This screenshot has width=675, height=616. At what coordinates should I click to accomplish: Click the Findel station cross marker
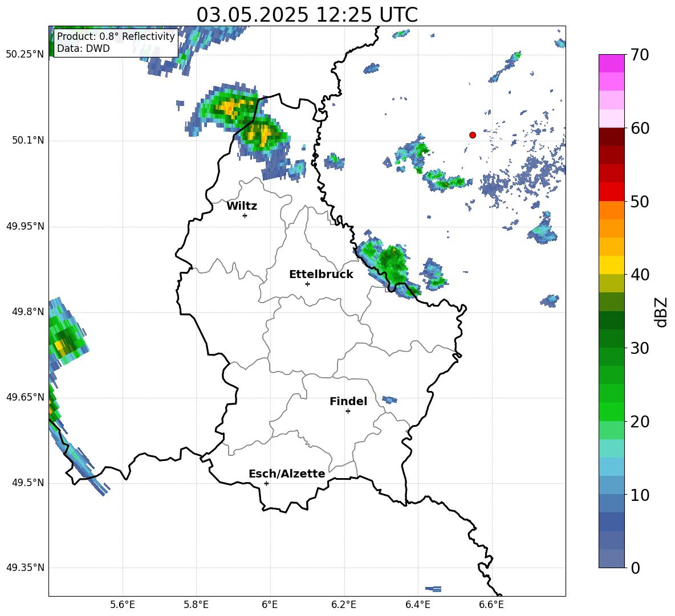pos(348,411)
